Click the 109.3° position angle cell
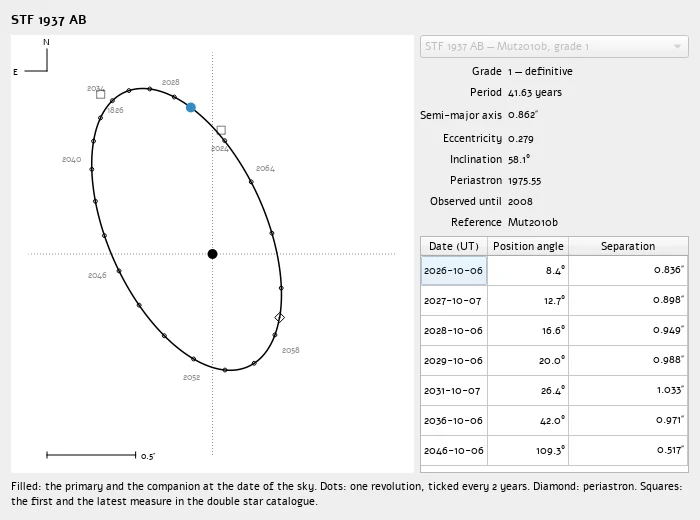This screenshot has width=700, height=520. pos(528,450)
